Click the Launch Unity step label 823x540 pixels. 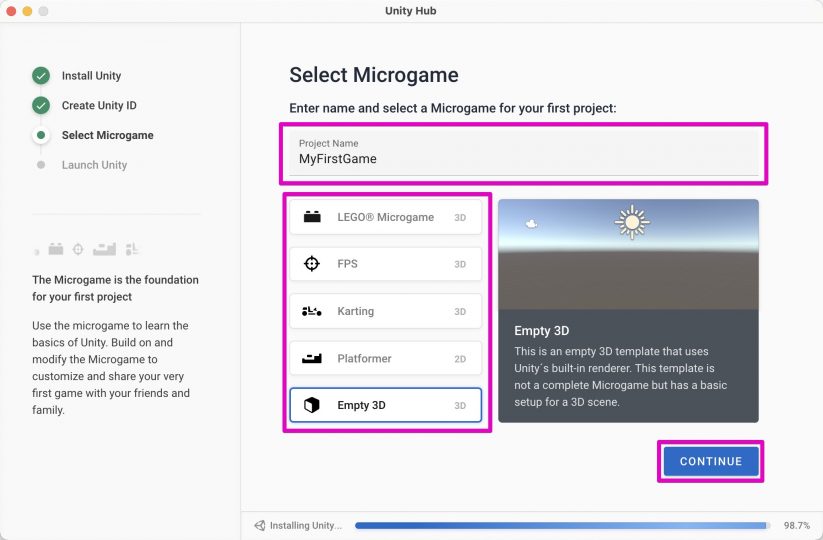94,165
